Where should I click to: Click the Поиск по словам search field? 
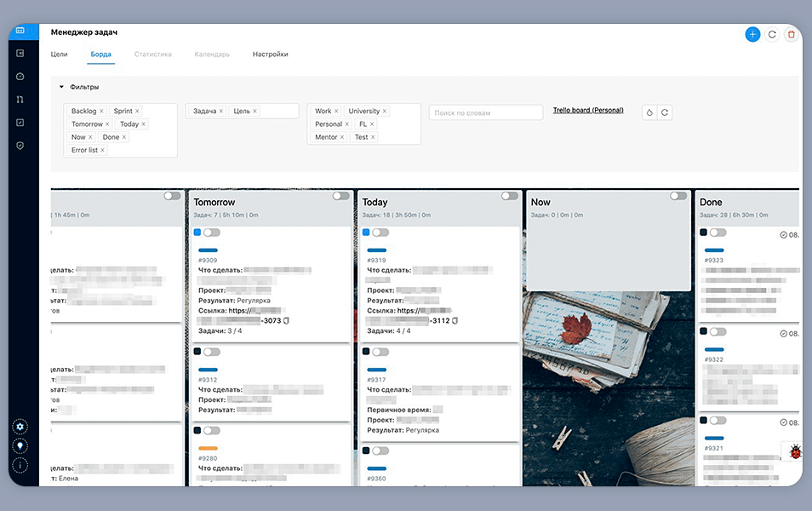[486, 112]
